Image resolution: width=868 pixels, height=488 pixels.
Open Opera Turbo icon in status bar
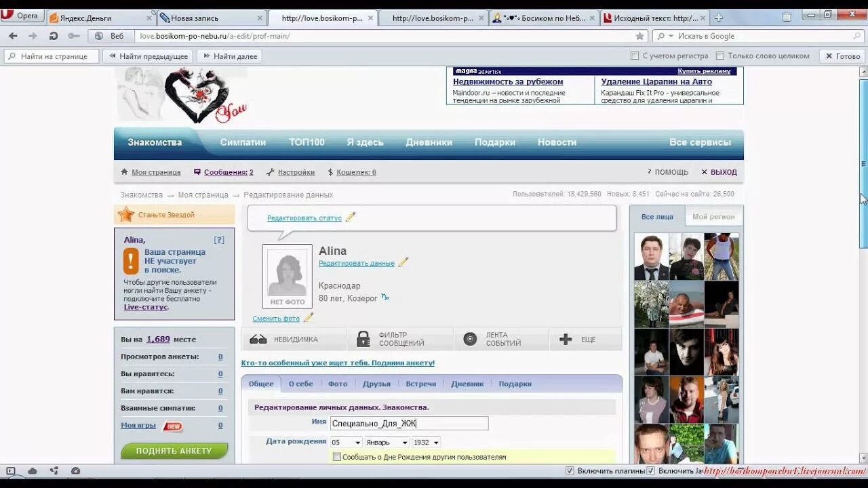tap(75, 471)
